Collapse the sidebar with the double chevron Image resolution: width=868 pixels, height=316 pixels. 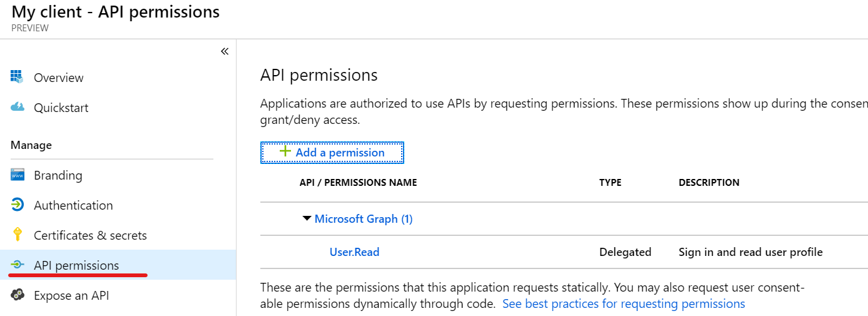coord(225,51)
